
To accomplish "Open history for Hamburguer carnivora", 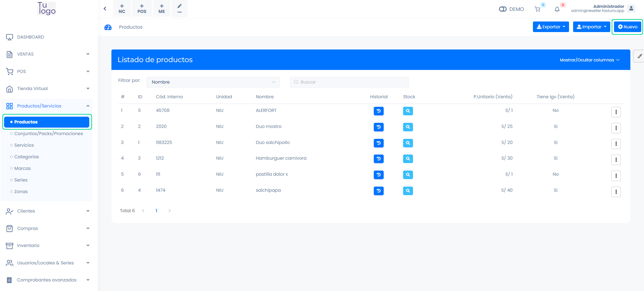I will pyautogui.click(x=379, y=159).
